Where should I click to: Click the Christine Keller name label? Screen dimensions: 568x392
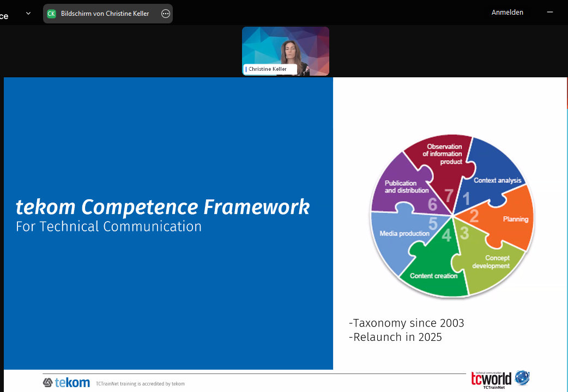pyautogui.click(x=268, y=69)
